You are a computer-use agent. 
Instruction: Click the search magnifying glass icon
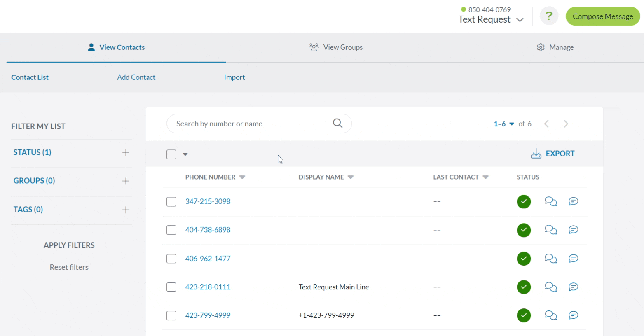tap(337, 124)
